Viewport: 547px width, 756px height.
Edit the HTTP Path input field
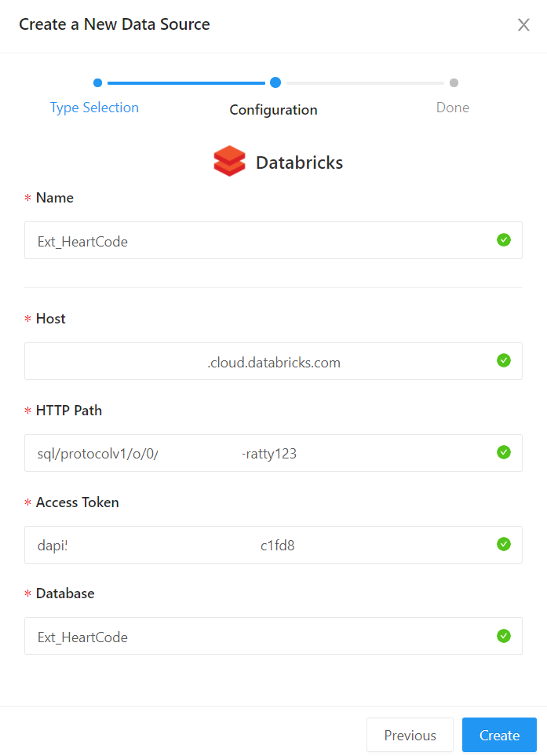click(x=259, y=453)
